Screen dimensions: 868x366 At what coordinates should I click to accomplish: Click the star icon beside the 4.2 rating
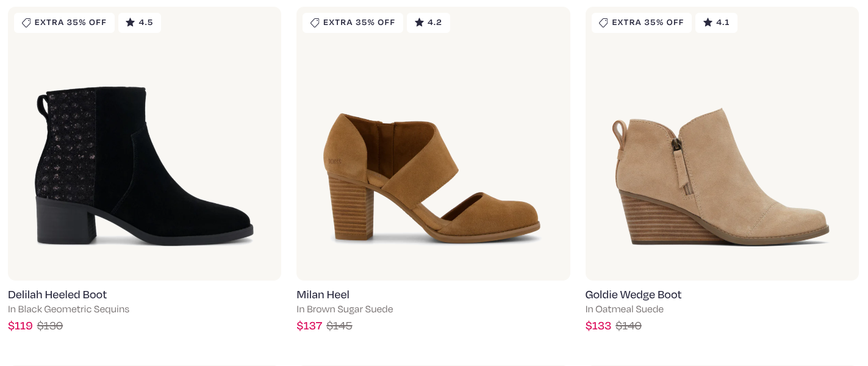[419, 22]
